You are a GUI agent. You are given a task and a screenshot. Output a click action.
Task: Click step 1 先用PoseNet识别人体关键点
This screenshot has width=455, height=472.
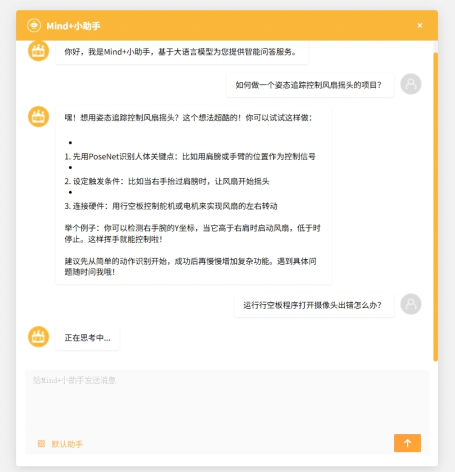[x=190, y=157]
